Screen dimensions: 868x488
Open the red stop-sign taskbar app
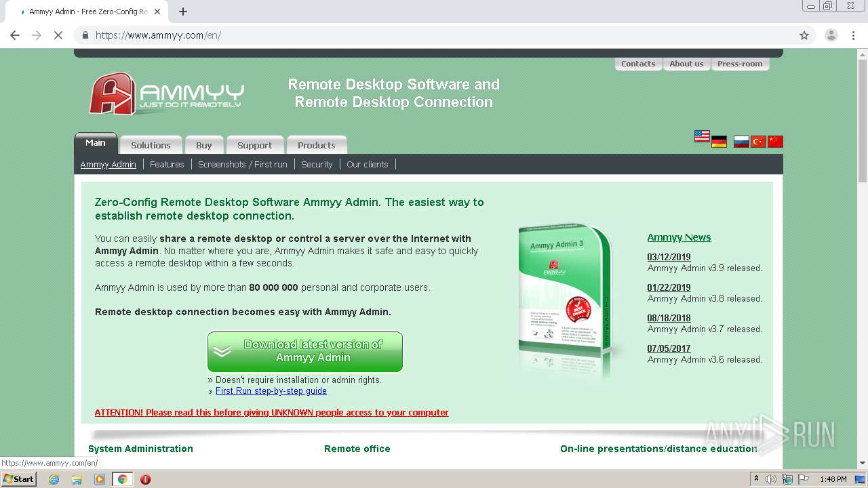(145, 479)
